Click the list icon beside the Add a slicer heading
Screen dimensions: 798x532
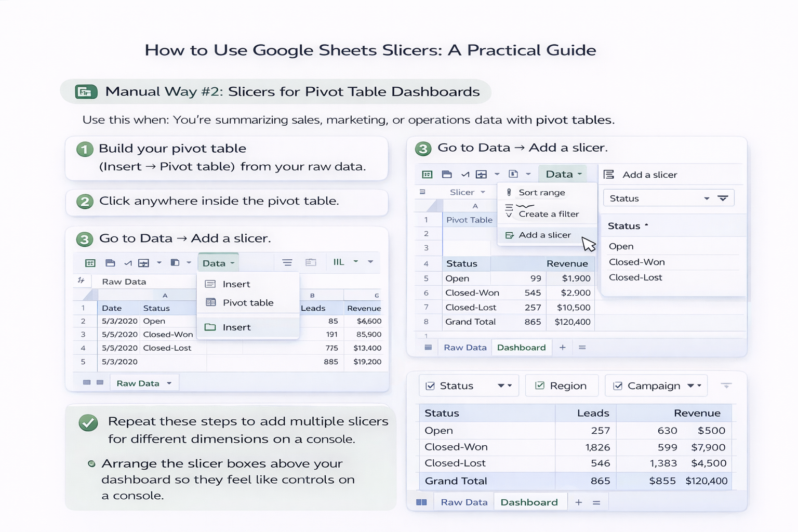tap(609, 175)
